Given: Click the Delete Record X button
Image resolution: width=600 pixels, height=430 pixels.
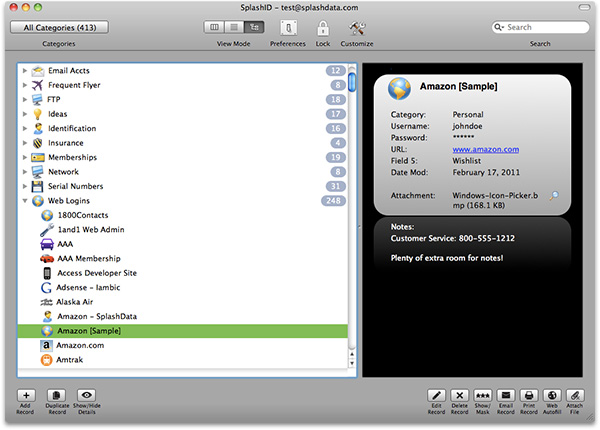Looking at the screenshot, I should (x=460, y=395).
